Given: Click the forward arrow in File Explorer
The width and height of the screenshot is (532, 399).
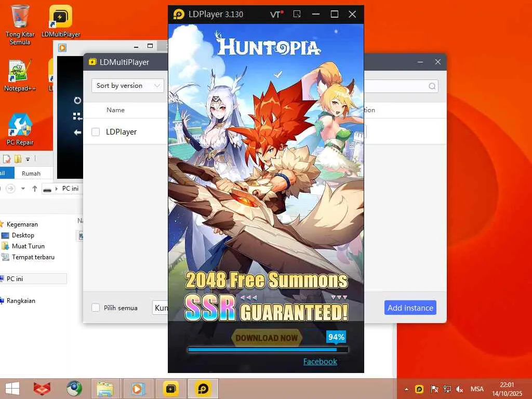Looking at the screenshot, I should click(10, 188).
